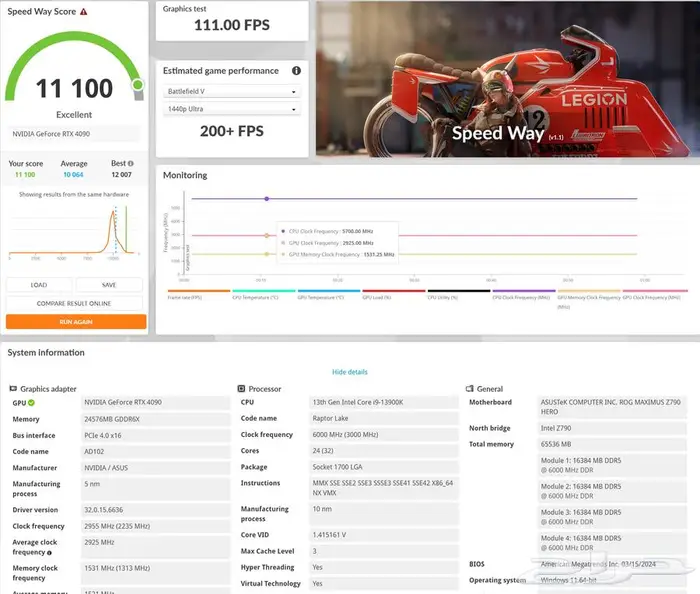Screen dimensions: 700x594
Task: Click the info icon next to Best score
Action: click(x=131, y=163)
